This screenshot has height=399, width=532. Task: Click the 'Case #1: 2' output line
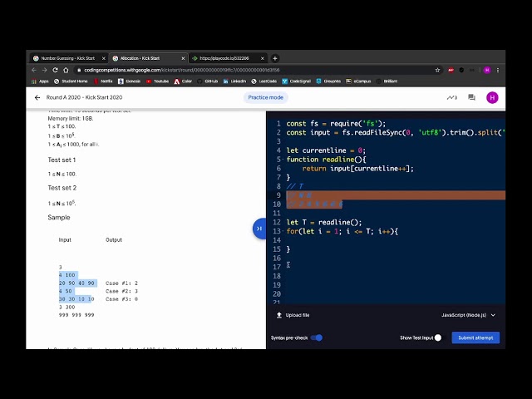coord(121,283)
